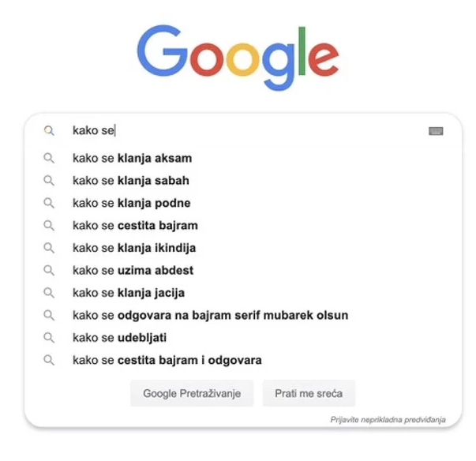Choose suggestion 'kako se cestita bajram'

click(135, 226)
